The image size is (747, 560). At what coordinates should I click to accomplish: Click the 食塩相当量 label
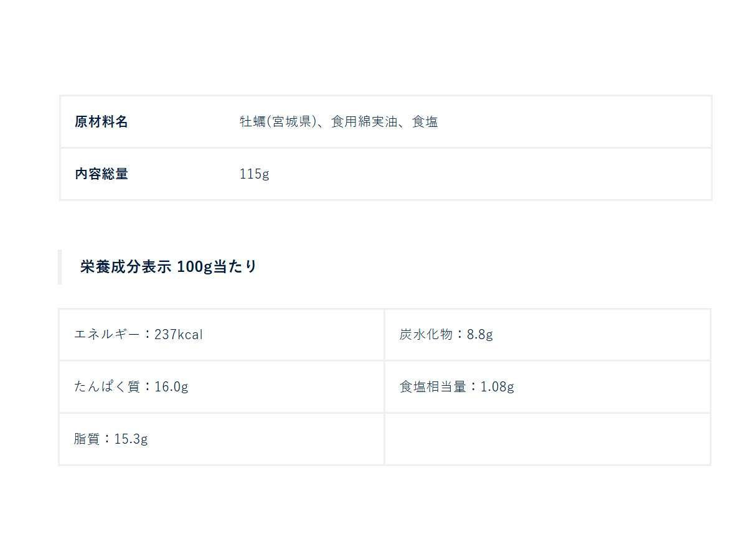433,387
